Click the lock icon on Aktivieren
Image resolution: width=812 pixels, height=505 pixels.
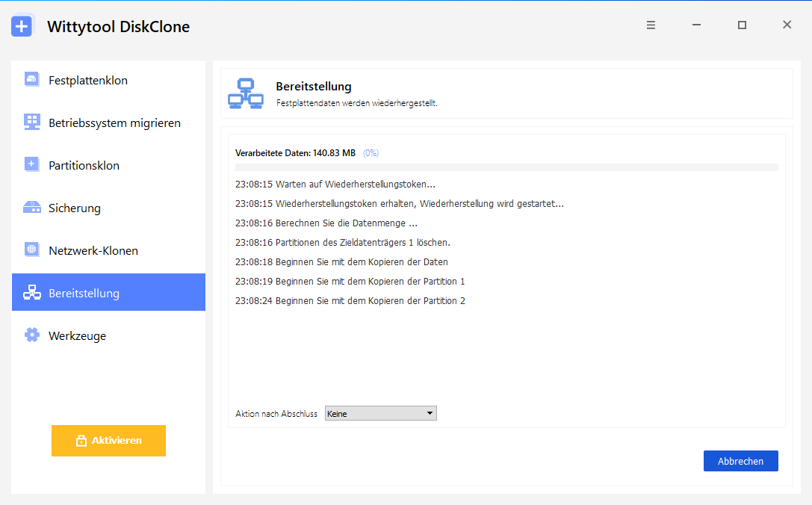pos(81,441)
